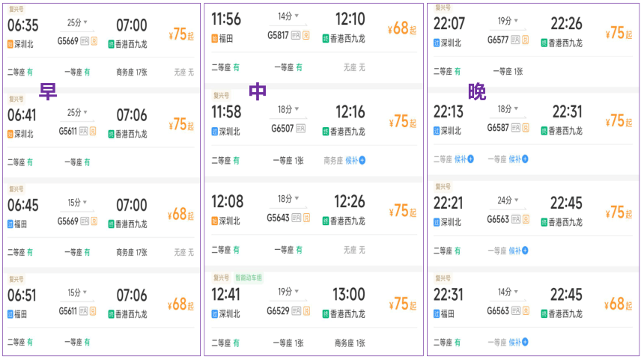Viewport: 644px width, 362px height.
Task: Click the 终 terminus tag under 13:00 arrival
Action: (326, 314)
